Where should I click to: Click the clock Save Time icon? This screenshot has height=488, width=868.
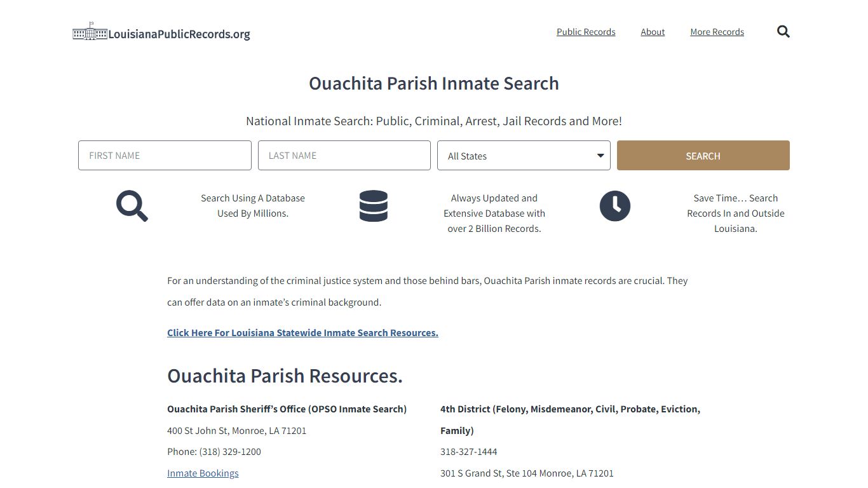pos(615,206)
